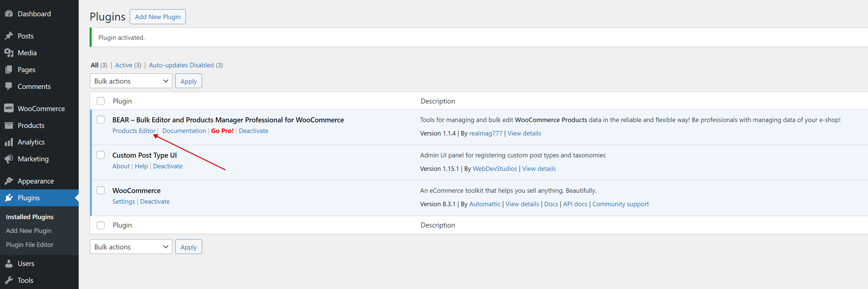Click the Users person icon
Viewport: 868px width, 289px height.
pos(9,263)
